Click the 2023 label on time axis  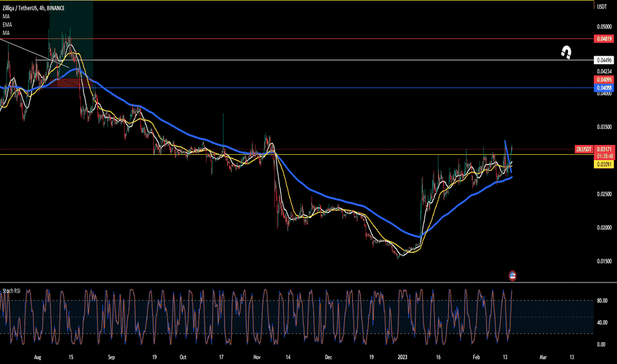(x=403, y=357)
